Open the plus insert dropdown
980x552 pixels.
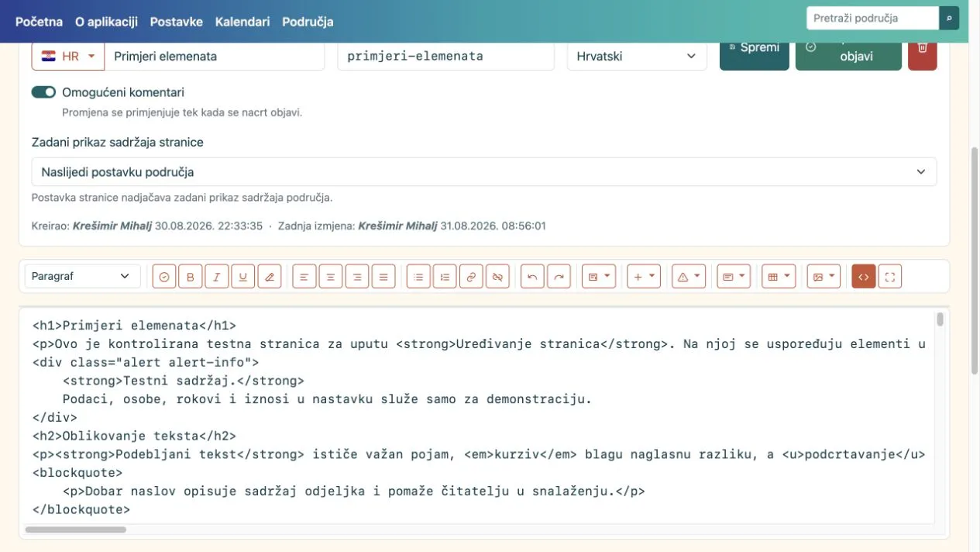[643, 277]
